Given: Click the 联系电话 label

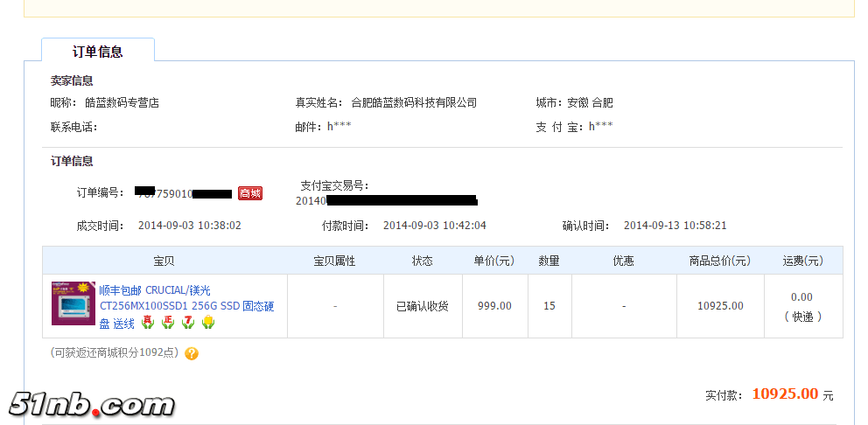Looking at the screenshot, I should (x=74, y=128).
